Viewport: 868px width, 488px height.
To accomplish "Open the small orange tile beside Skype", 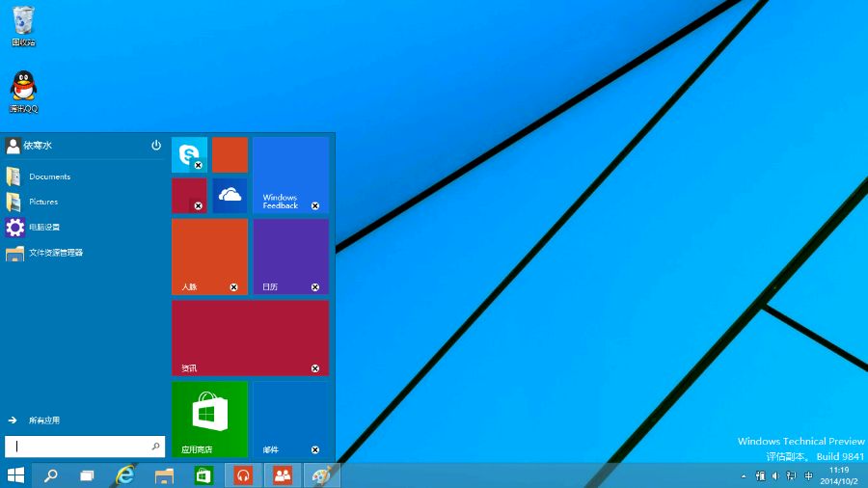I will (230, 155).
